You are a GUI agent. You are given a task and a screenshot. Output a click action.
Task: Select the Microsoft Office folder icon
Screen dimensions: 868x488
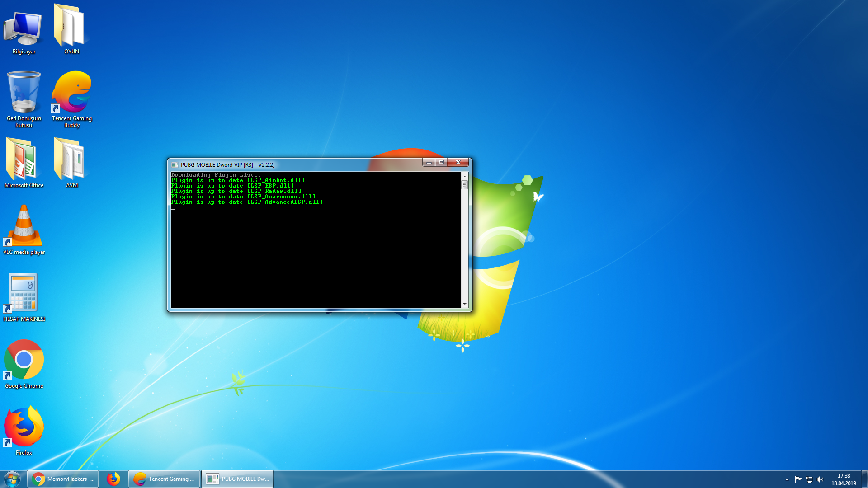pos(24,163)
